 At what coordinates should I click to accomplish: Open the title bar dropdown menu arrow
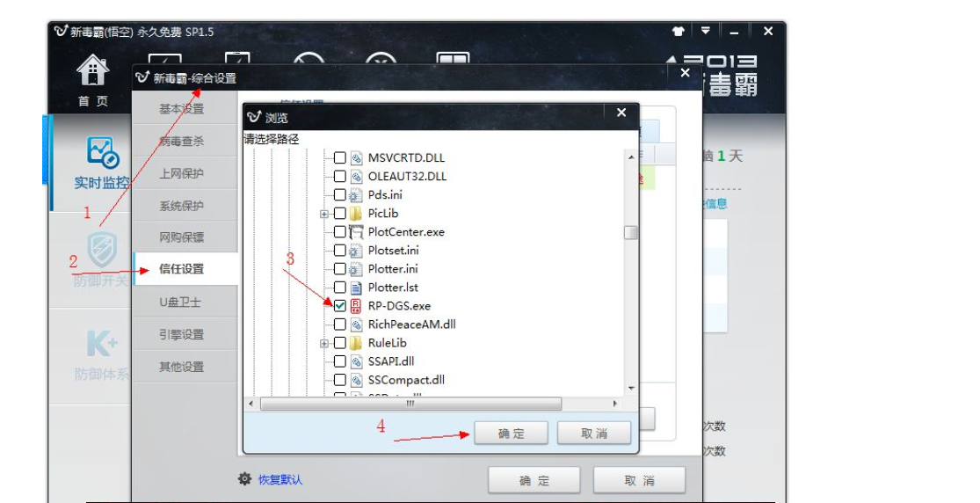click(x=705, y=32)
